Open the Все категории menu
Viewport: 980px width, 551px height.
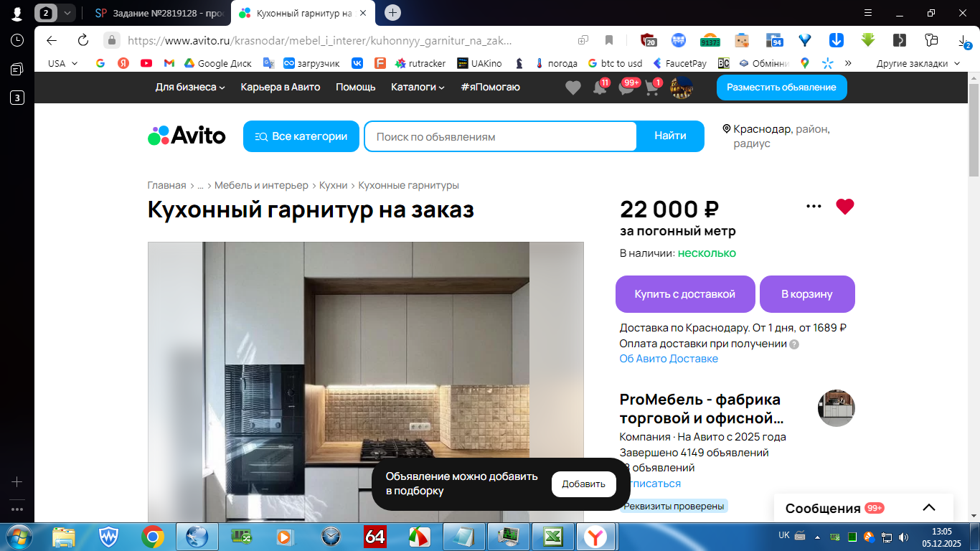pyautogui.click(x=301, y=136)
